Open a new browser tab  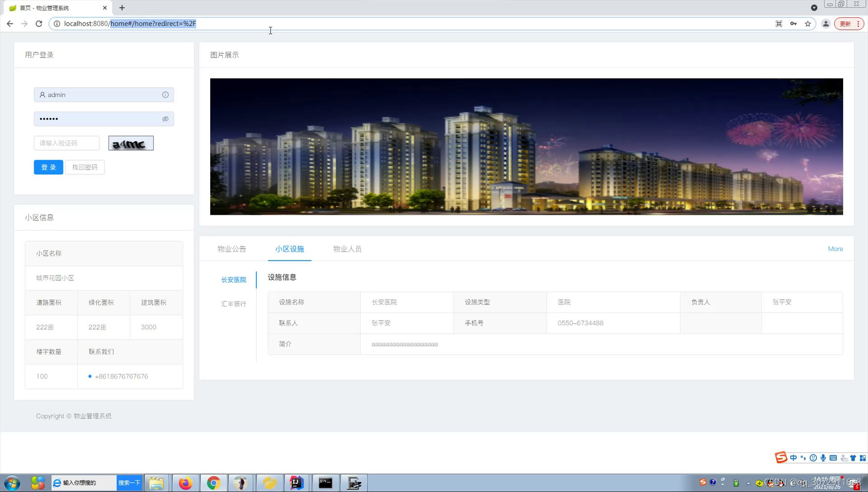[122, 8]
